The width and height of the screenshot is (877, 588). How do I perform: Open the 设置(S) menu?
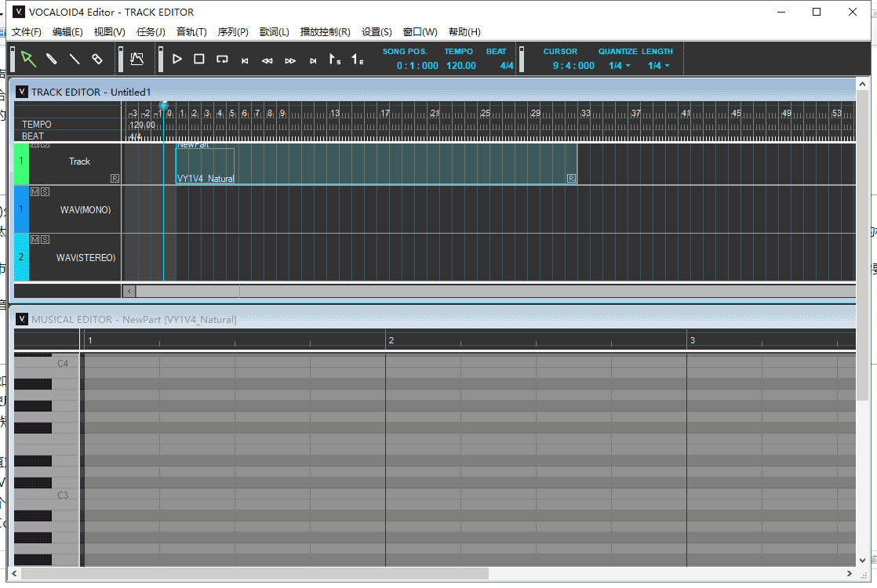pyautogui.click(x=377, y=32)
